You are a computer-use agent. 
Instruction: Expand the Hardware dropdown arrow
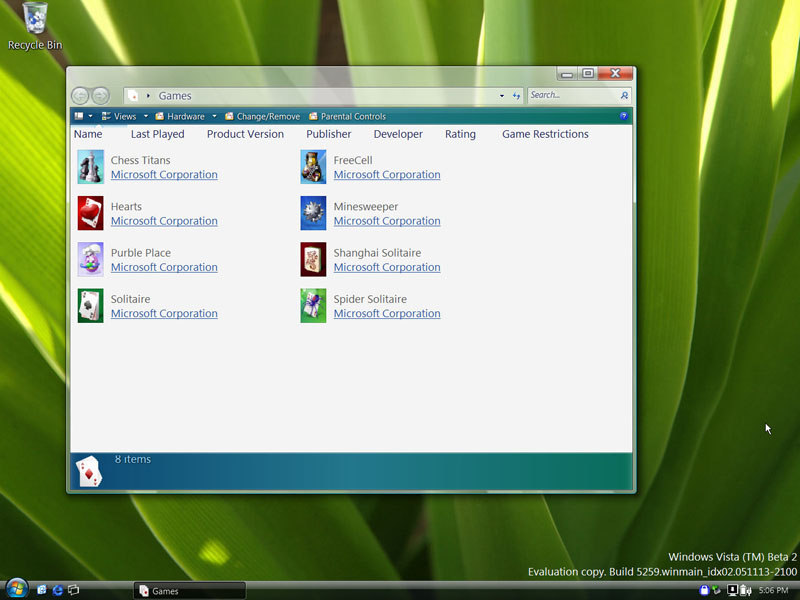pyautogui.click(x=214, y=116)
